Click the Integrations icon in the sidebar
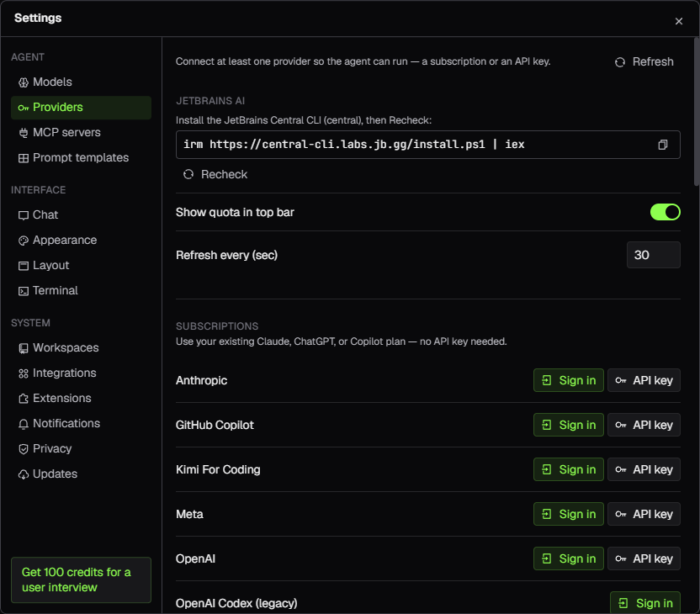This screenshot has width=700, height=614. 24,373
